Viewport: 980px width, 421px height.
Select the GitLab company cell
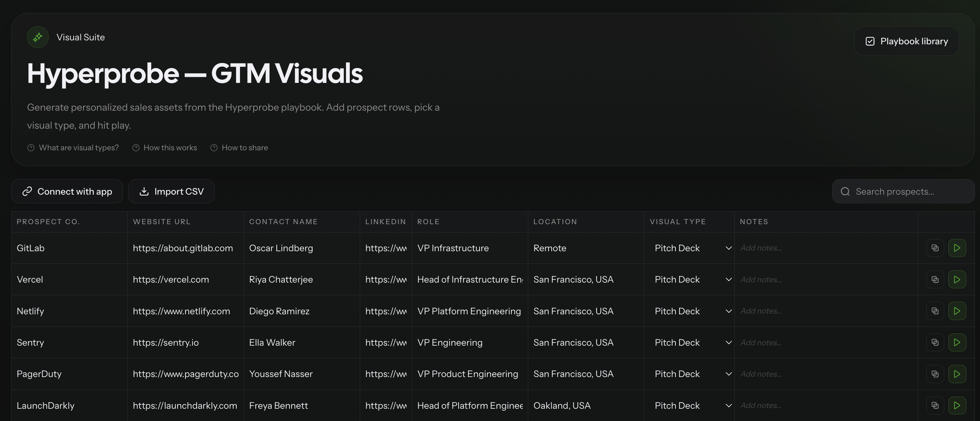click(x=69, y=248)
